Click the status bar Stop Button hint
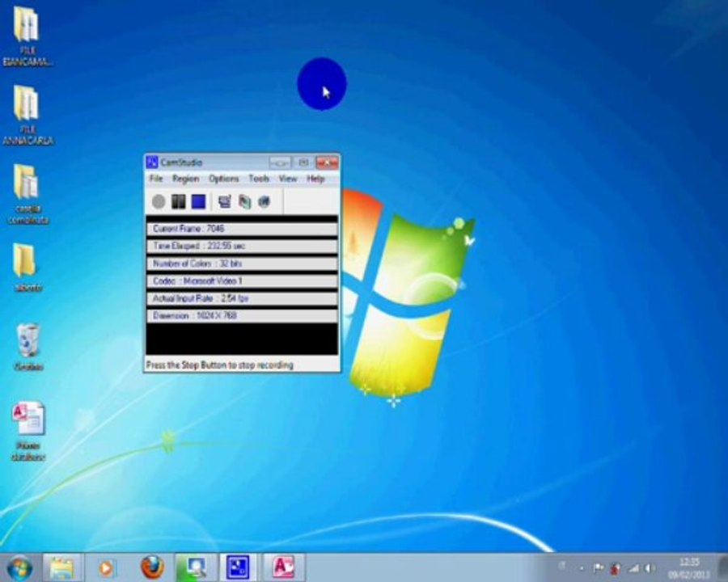The height and width of the screenshot is (582, 728). (x=219, y=365)
